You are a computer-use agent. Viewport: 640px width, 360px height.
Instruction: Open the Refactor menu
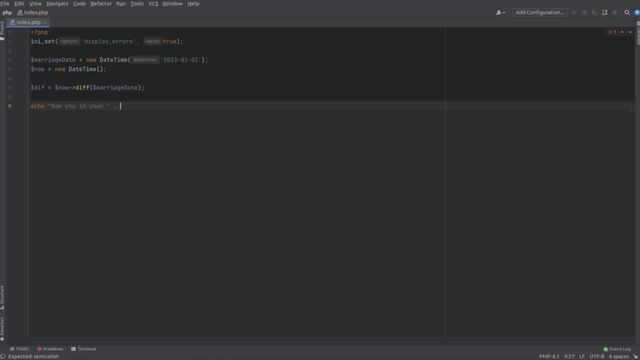pyautogui.click(x=101, y=4)
